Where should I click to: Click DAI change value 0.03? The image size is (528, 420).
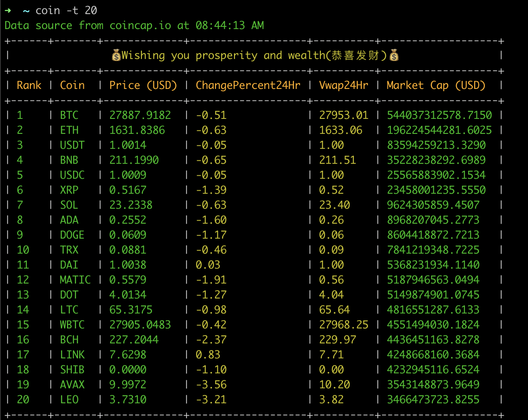(208, 265)
